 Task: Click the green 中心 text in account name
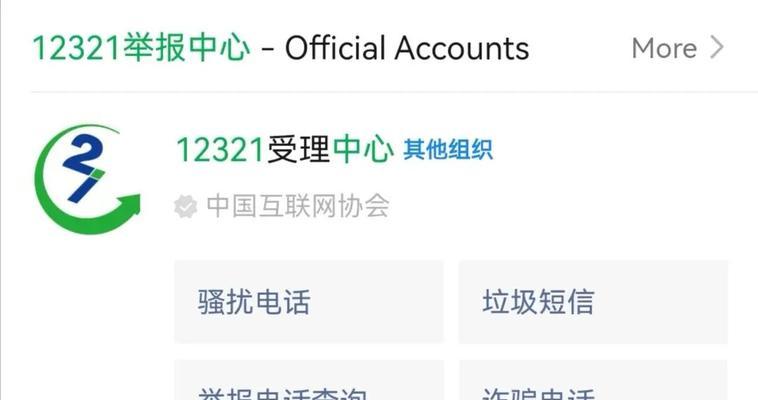click(x=364, y=149)
